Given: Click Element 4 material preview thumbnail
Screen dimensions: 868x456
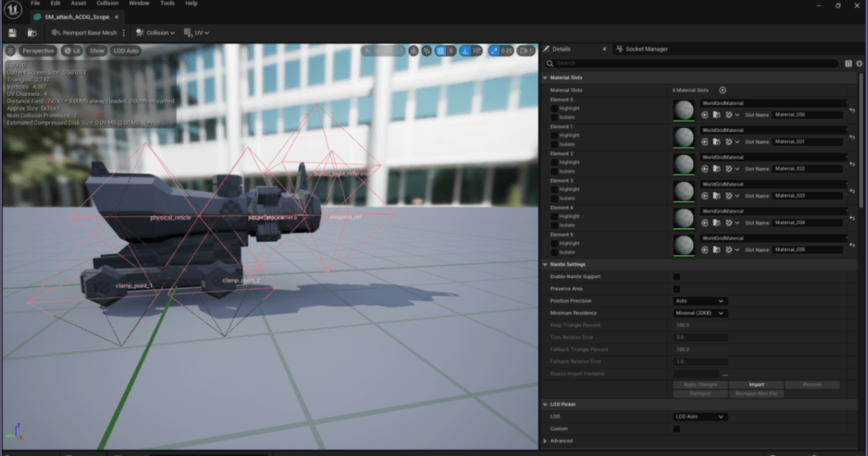Looking at the screenshot, I should 683,218.
